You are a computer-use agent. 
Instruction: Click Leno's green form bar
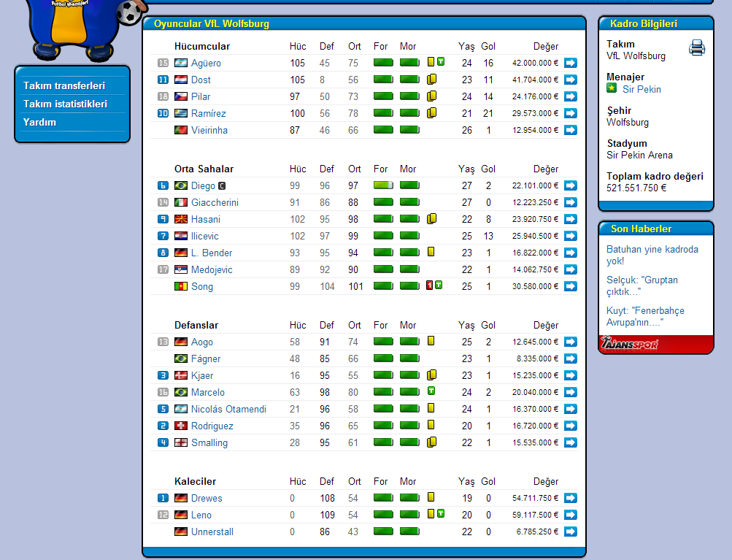click(383, 515)
